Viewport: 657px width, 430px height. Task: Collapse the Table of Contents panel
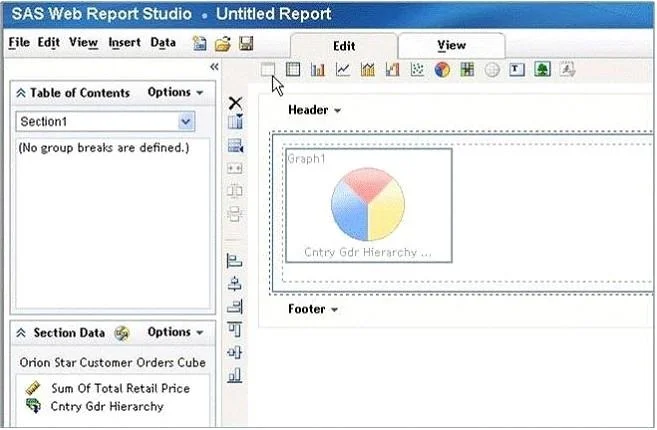[21, 93]
